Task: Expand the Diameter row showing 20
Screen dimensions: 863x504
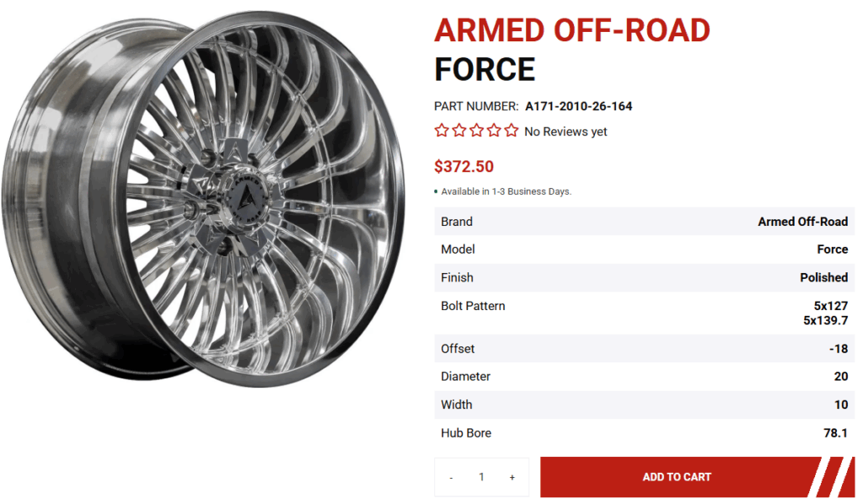Action: tap(645, 376)
